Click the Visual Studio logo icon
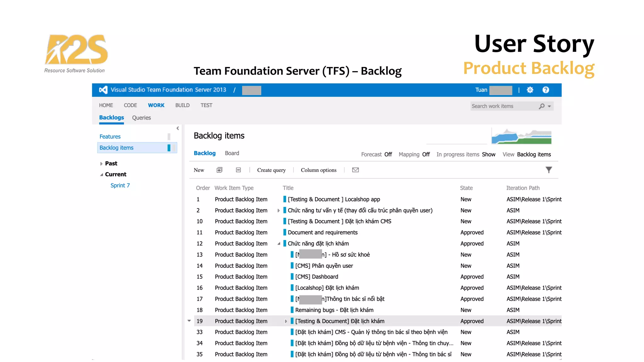 tap(103, 90)
